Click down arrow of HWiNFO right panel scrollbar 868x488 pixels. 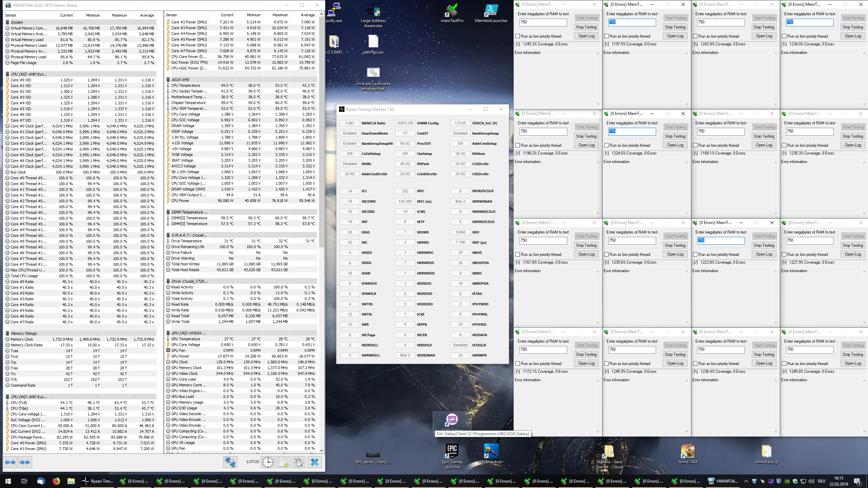click(x=321, y=450)
